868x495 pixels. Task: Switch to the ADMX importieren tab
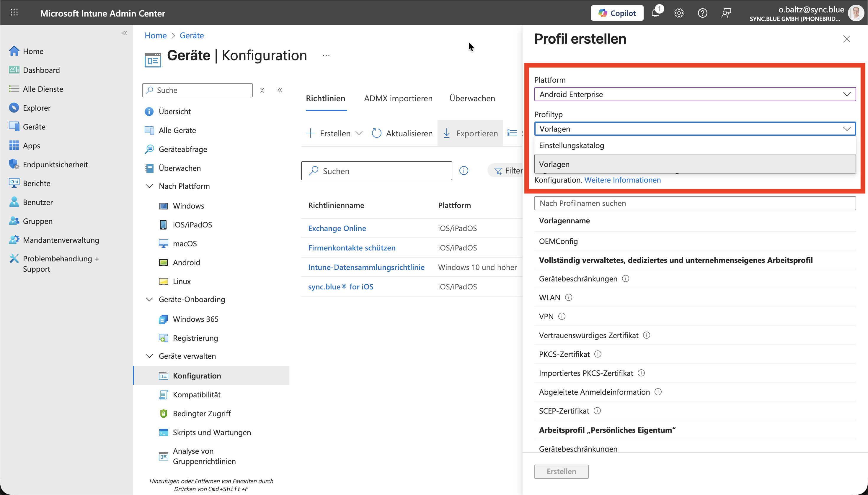[398, 98]
